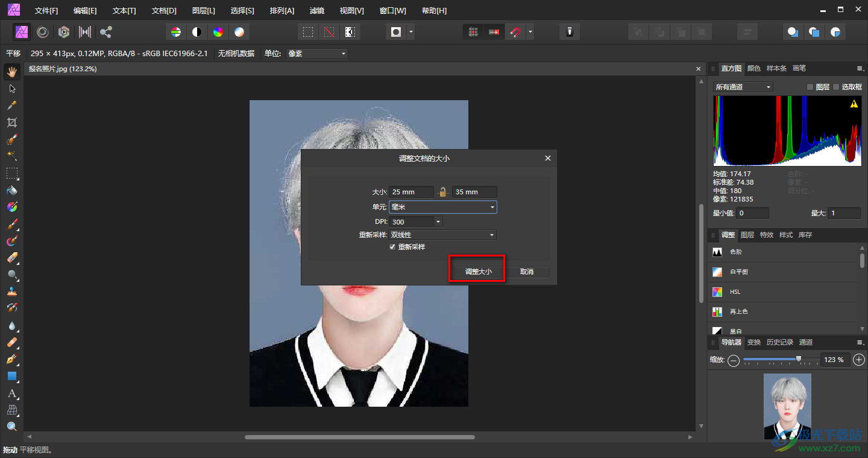Viewport: 868px width, 458px height.
Task: Apply Auto Colors from toolbar
Action: tap(218, 32)
